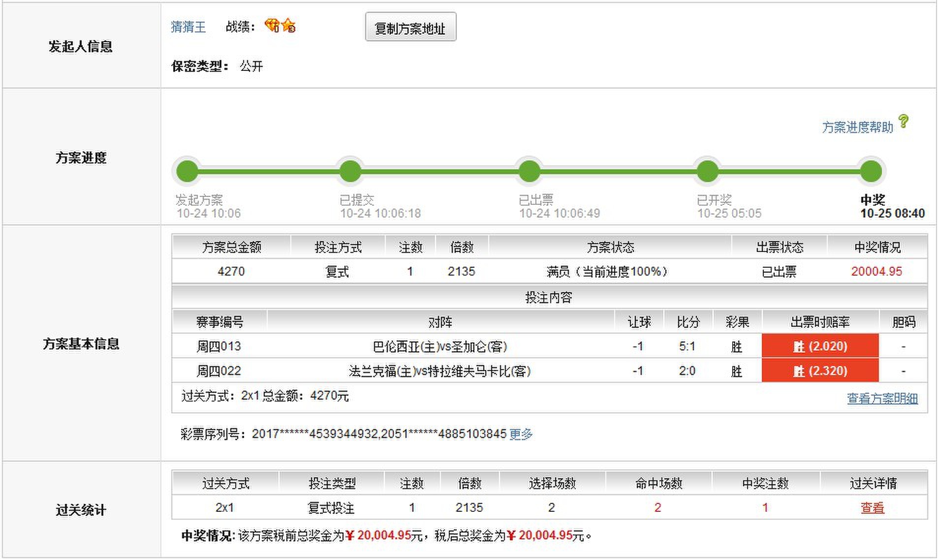Click the star record badge icon
Screen dimensions: 938x560
[289, 26]
